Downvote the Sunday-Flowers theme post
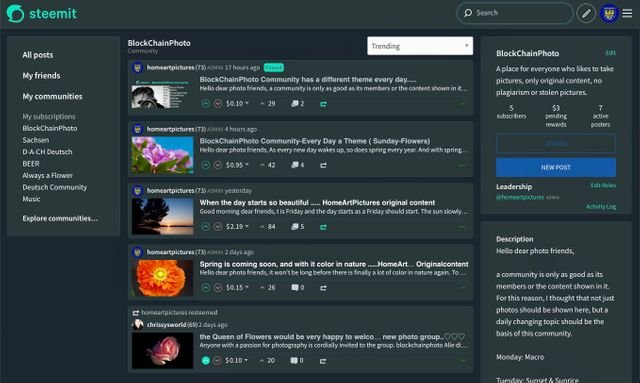 [x=218, y=165]
